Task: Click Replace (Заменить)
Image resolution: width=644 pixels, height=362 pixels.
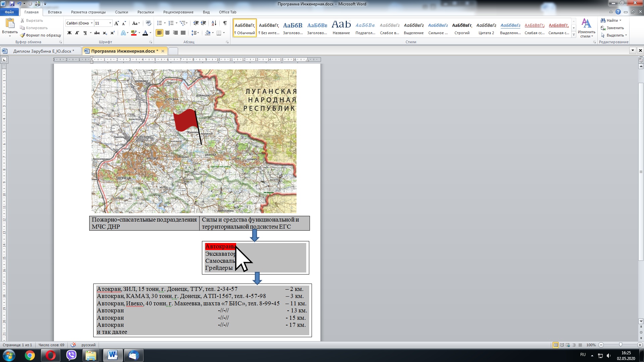Action: pyautogui.click(x=612, y=28)
